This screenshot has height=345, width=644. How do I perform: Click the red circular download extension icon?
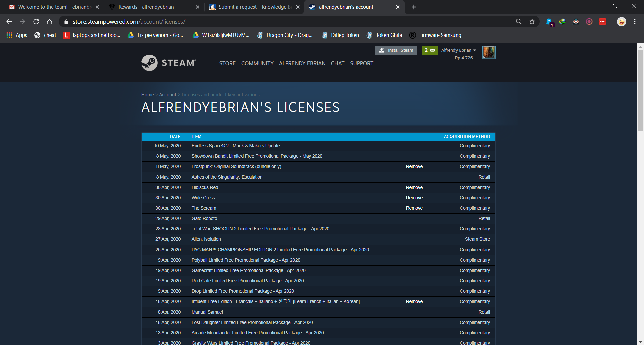coord(589,22)
